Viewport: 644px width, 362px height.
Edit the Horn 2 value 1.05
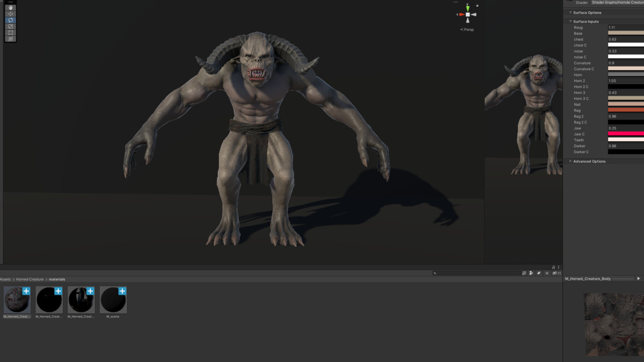(626, 80)
